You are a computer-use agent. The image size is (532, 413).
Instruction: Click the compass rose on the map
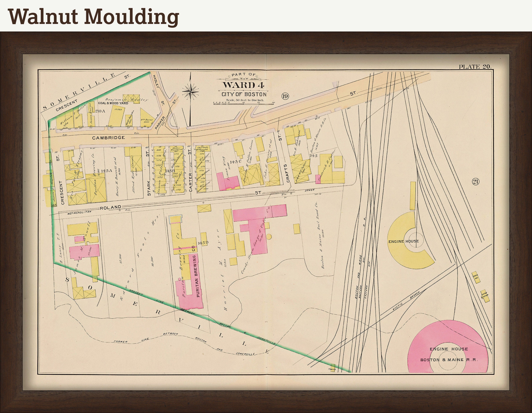click(x=190, y=92)
